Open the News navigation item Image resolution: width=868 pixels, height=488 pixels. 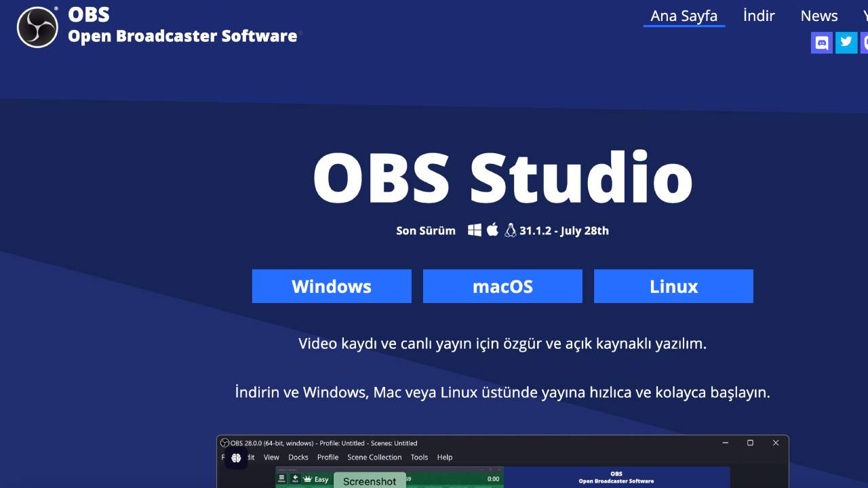click(818, 15)
